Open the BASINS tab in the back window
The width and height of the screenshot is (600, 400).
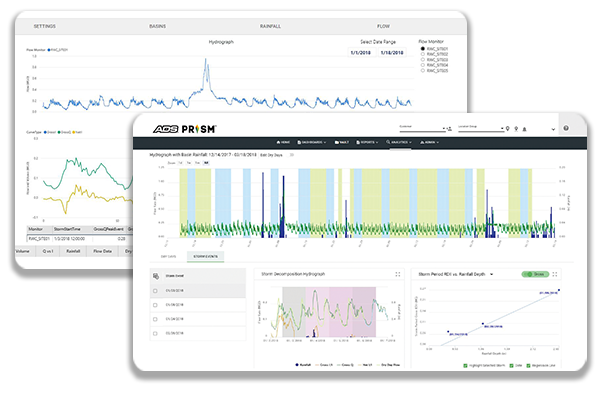(157, 26)
